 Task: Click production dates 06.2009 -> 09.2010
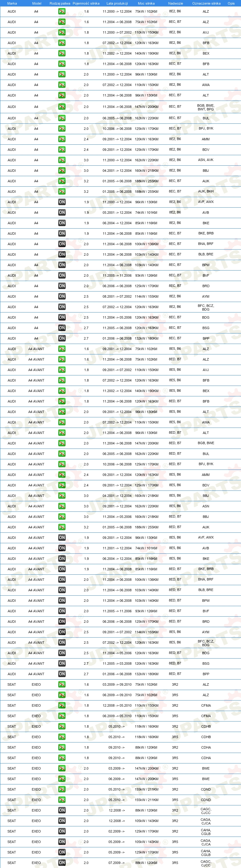[117, 695]
